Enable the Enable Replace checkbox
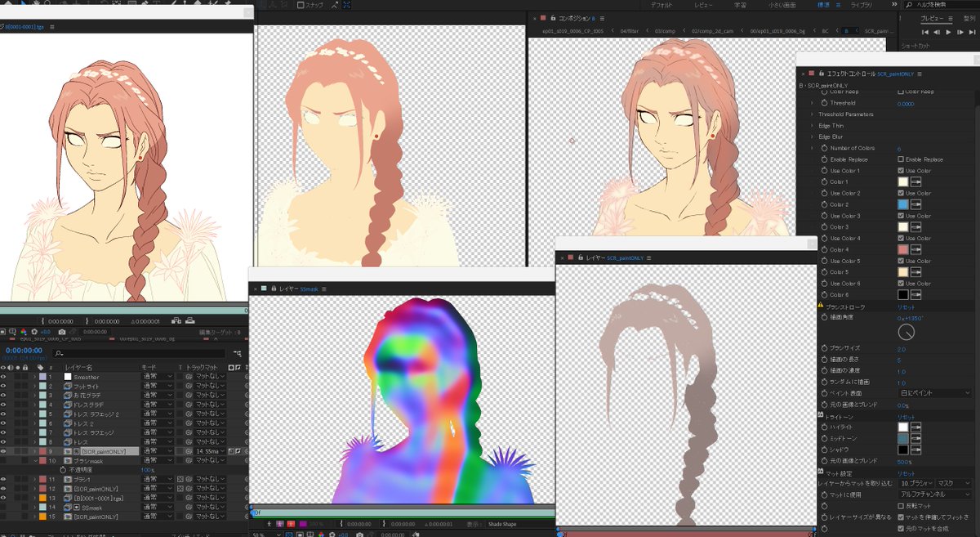 coord(901,159)
